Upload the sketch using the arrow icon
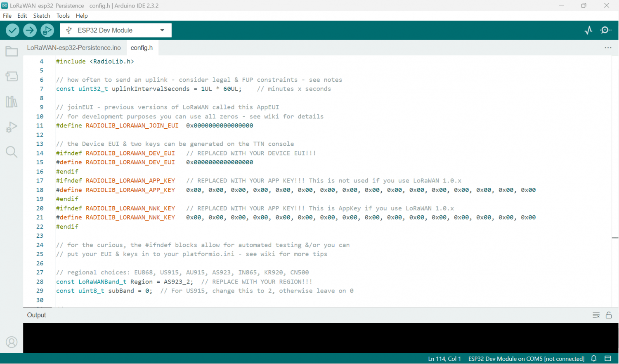The height and width of the screenshot is (364, 619). [30, 30]
